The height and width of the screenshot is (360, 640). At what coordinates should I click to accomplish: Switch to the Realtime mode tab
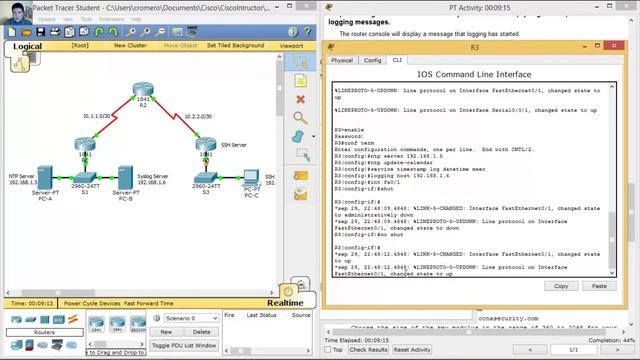(x=285, y=303)
